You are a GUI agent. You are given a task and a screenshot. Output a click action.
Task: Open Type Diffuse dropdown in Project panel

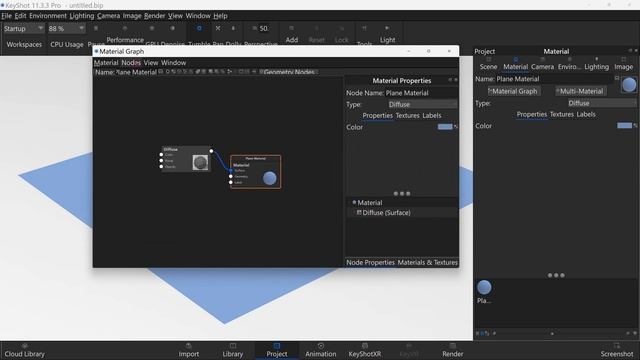(x=602, y=103)
